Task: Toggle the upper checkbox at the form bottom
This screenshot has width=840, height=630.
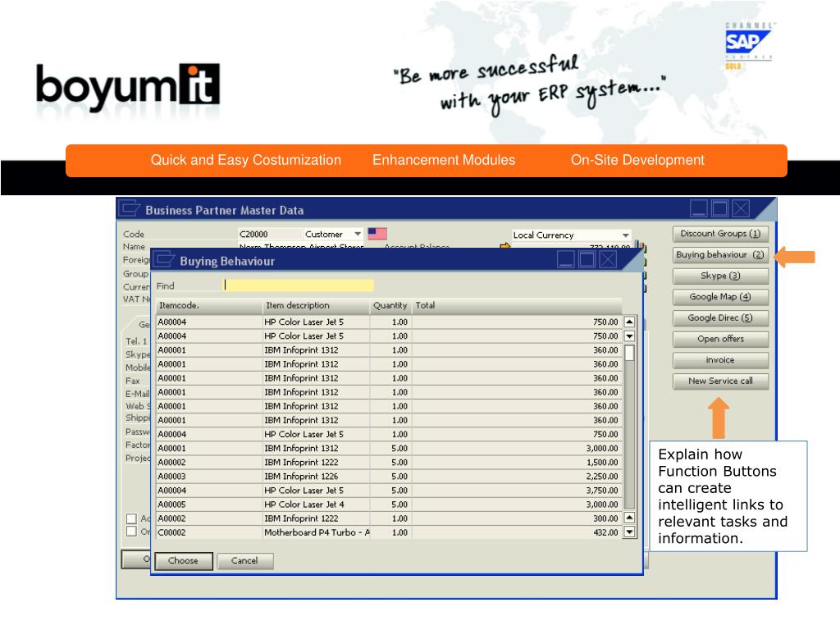Action: tap(131, 518)
